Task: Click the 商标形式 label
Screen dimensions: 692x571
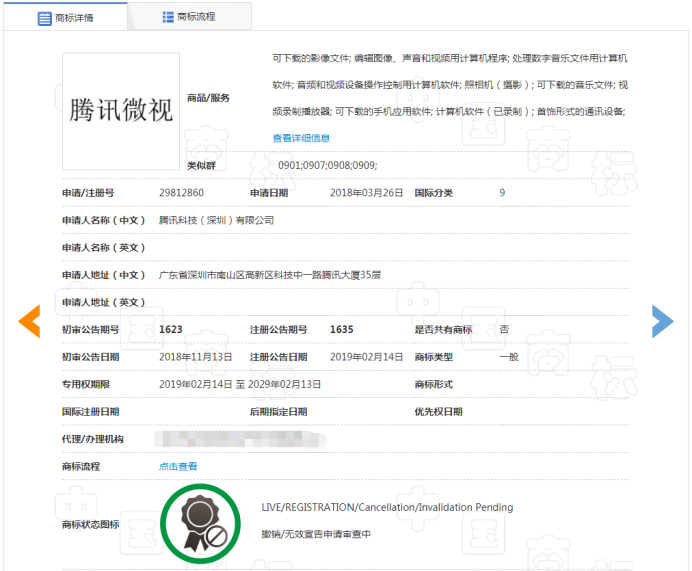Action: point(433,384)
